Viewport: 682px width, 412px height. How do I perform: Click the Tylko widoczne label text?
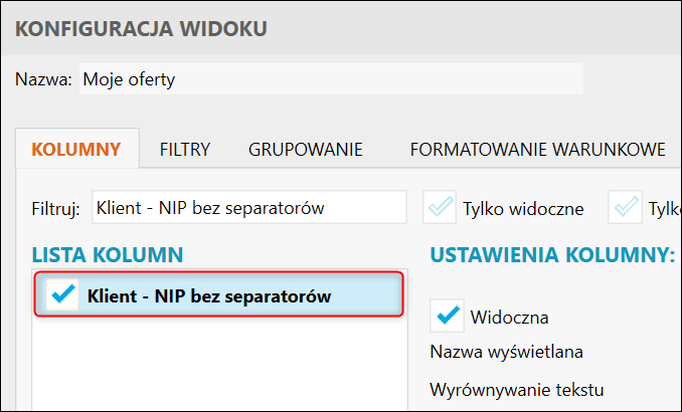pyautogui.click(x=522, y=209)
